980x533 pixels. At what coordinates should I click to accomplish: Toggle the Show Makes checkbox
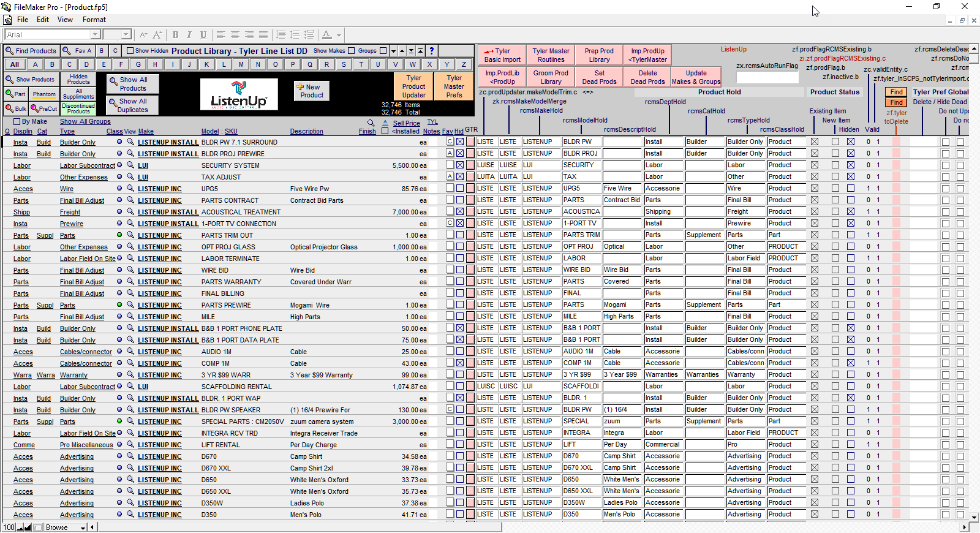(x=352, y=51)
